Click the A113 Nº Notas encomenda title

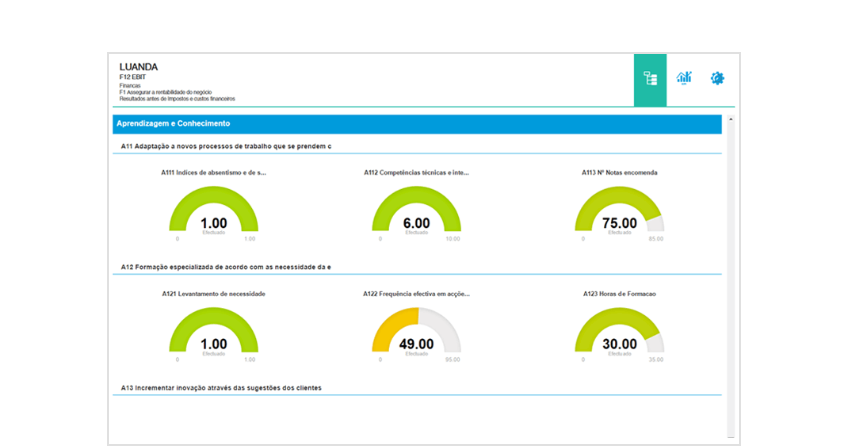point(619,172)
